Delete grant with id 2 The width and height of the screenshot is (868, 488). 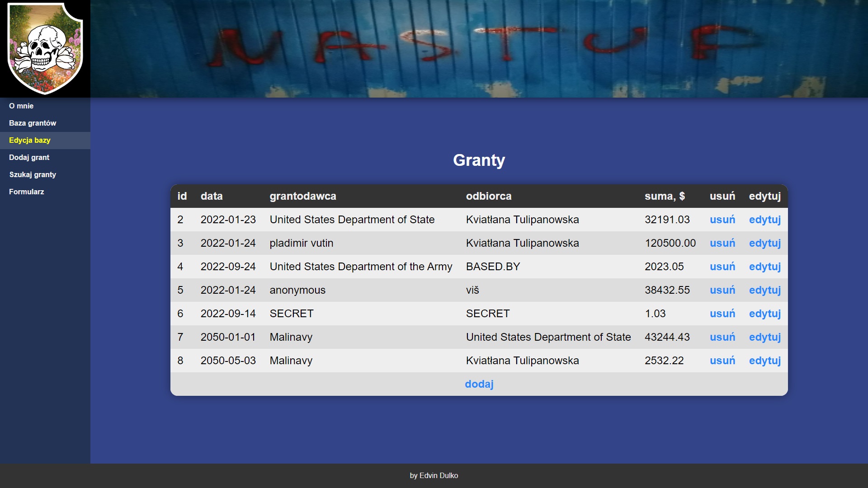722,220
